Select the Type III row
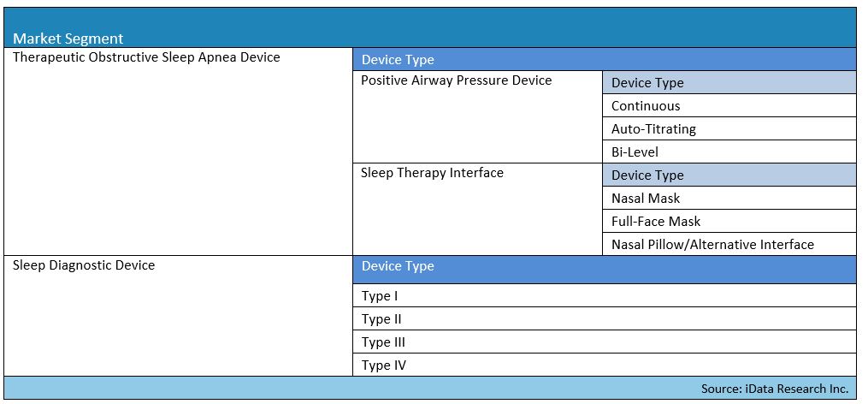The image size is (868, 404). coord(605,342)
